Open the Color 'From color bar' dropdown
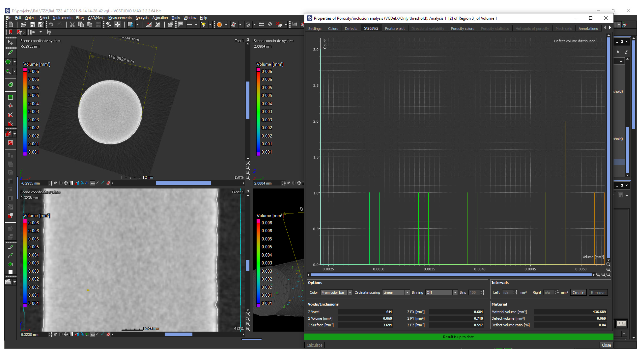 click(336, 292)
